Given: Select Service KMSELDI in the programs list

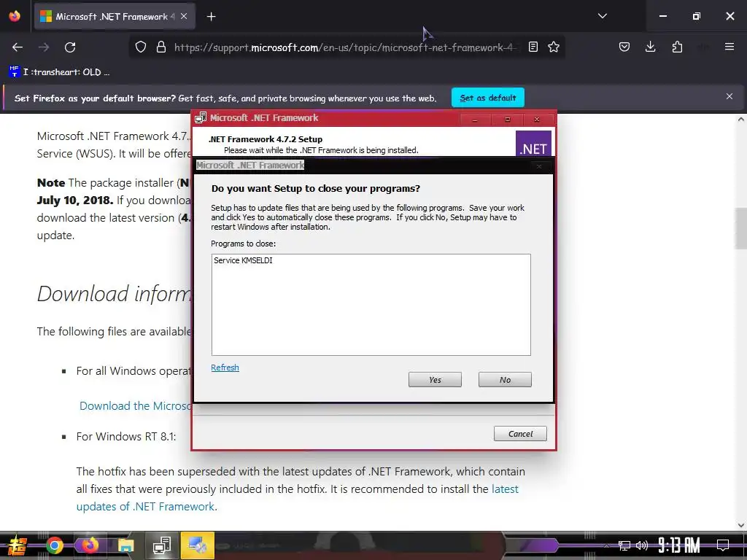Looking at the screenshot, I should coord(243,260).
